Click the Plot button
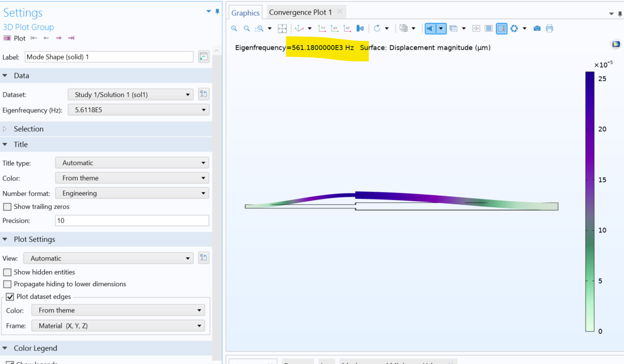The image size is (624, 364). [x=15, y=38]
